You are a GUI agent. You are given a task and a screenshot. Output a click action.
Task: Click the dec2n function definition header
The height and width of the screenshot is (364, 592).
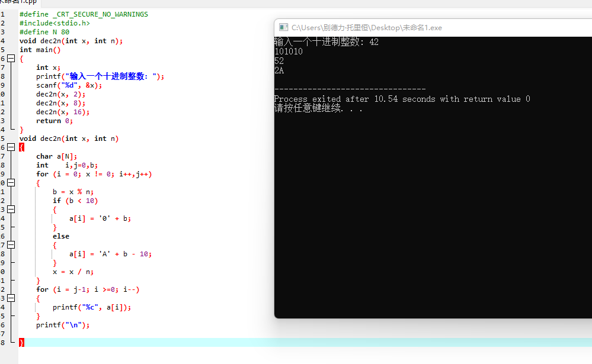click(69, 138)
